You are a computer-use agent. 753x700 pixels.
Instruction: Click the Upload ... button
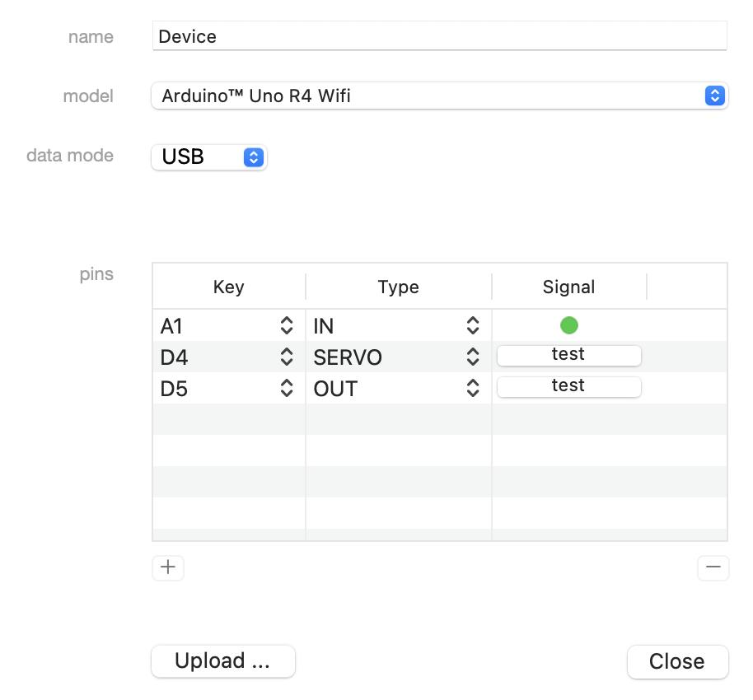(x=222, y=661)
